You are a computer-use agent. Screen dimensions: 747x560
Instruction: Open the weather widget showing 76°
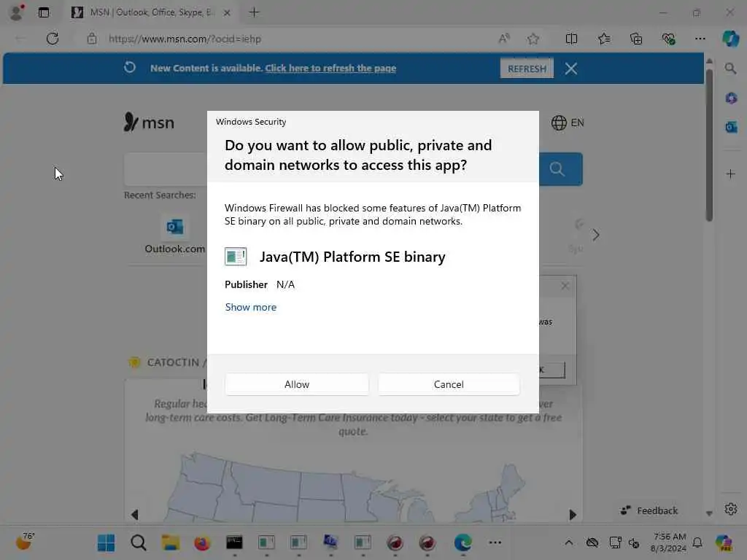click(25, 542)
